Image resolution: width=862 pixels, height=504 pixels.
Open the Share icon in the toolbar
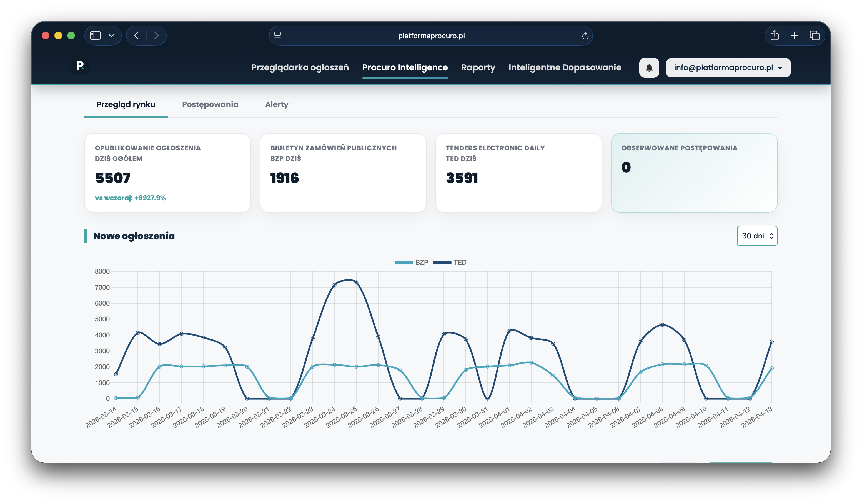tap(775, 36)
